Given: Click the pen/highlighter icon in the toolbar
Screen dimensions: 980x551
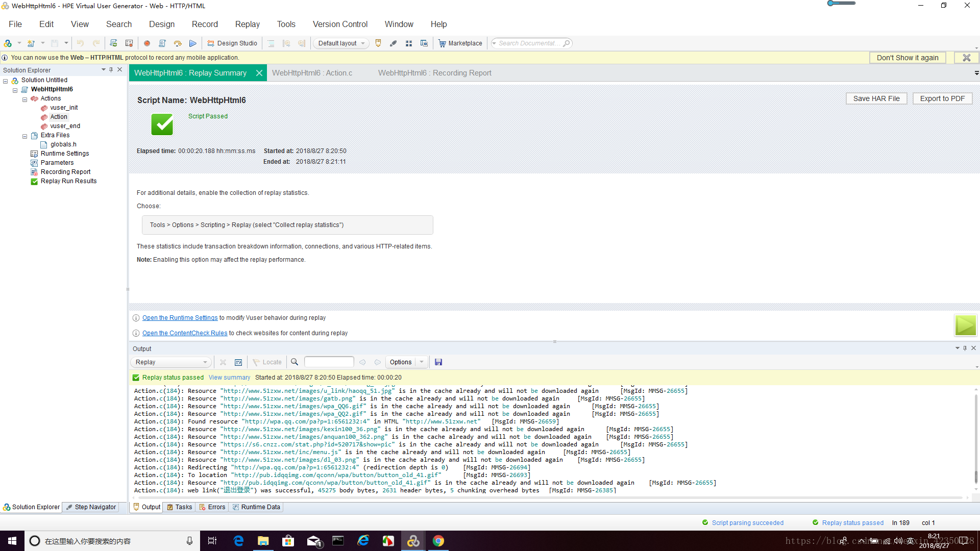Looking at the screenshot, I should (394, 43).
